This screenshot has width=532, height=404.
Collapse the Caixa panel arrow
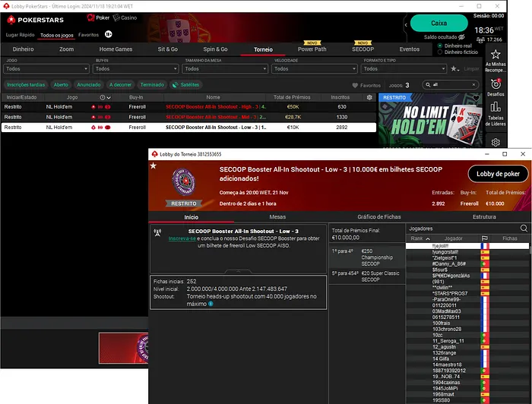406,25
